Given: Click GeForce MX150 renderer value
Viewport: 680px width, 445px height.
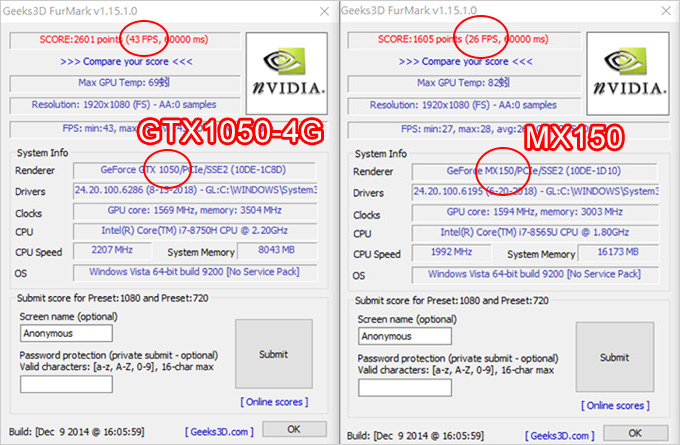Looking at the screenshot, I should [x=534, y=171].
